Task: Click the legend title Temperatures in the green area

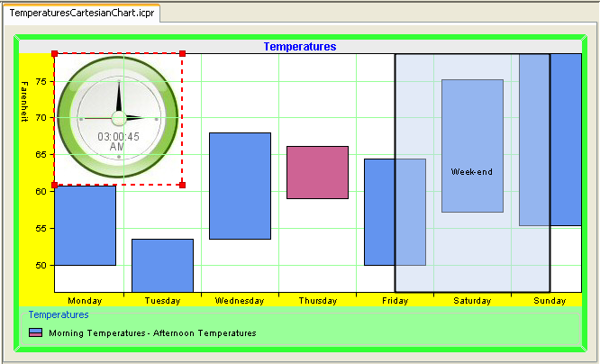Action: click(59, 315)
